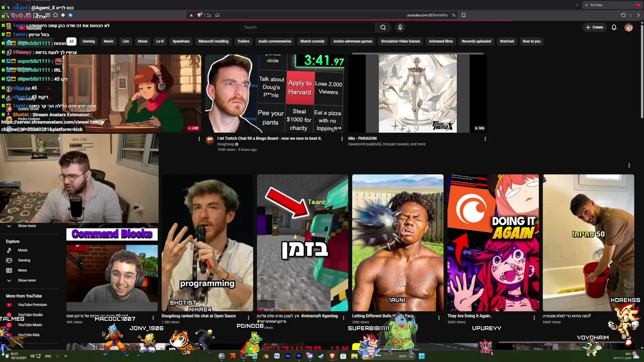Open options for Command Blocks short
This screenshot has width=644, height=362.
[x=153, y=318]
